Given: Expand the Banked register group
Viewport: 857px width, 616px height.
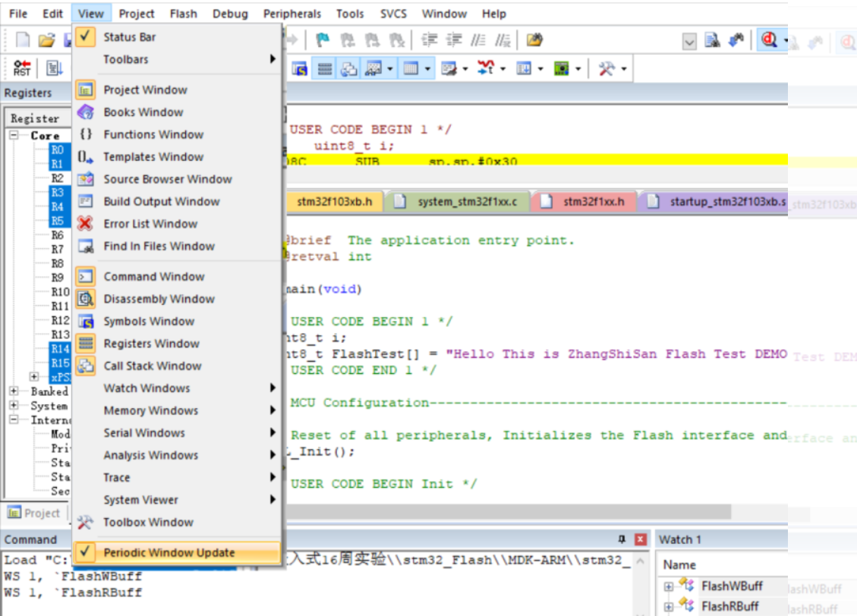Looking at the screenshot, I should point(14,391).
